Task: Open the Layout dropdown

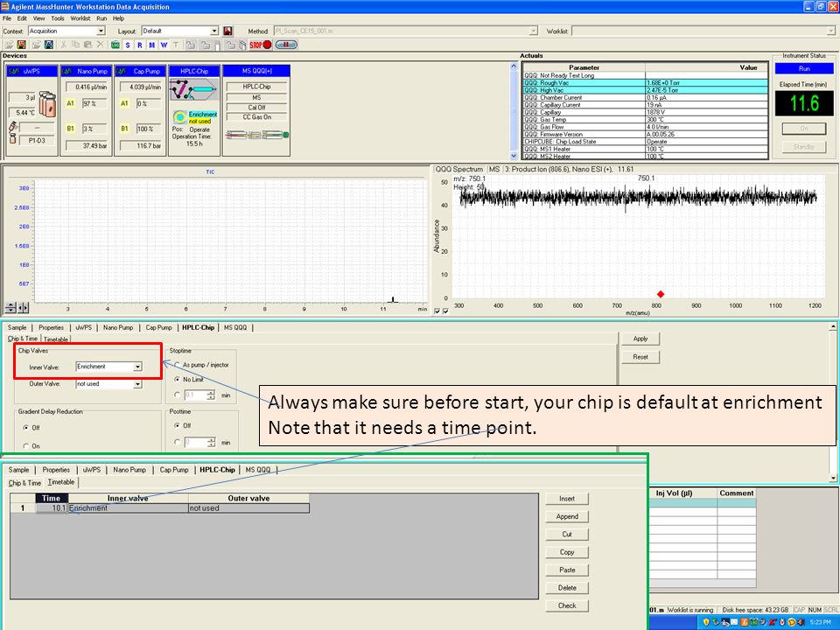Action: pos(214,31)
